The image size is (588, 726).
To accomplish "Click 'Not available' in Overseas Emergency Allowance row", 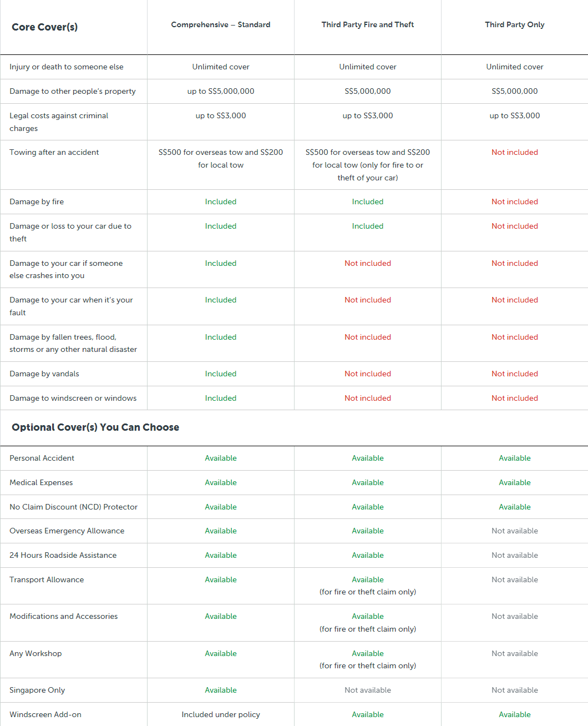I will (515, 531).
